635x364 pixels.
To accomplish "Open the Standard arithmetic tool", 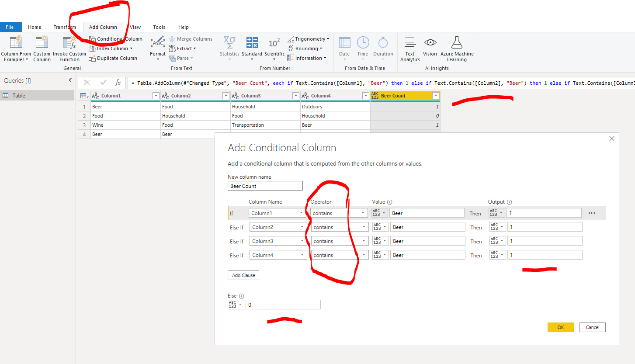I will (x=252, y=49).
